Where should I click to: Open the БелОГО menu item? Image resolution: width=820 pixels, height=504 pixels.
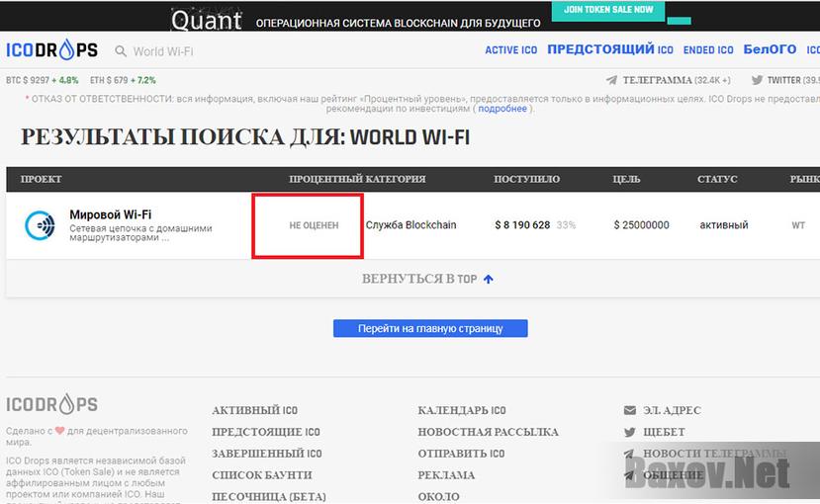(770, 49)
